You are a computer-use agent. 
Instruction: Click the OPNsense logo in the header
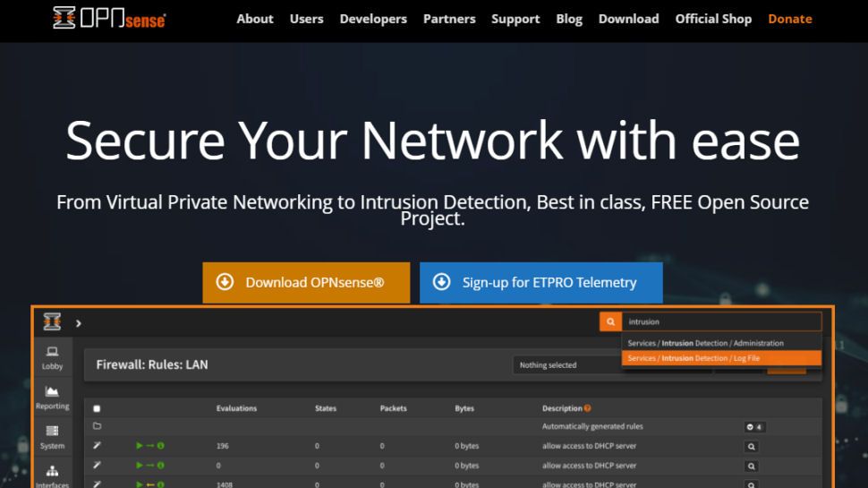(109, 18)
